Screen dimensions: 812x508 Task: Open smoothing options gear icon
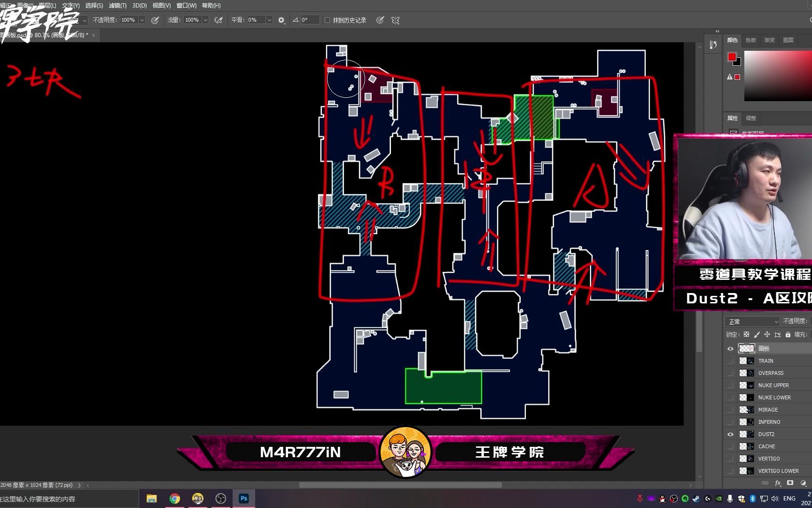281,20
